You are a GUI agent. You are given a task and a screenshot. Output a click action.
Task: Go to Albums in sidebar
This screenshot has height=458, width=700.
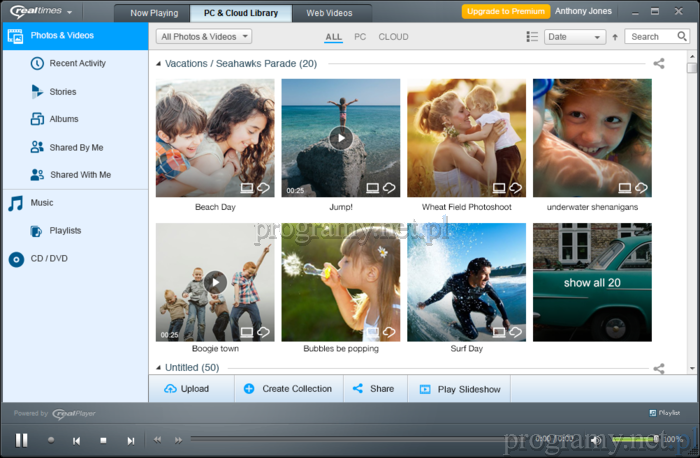pos(63,119)
